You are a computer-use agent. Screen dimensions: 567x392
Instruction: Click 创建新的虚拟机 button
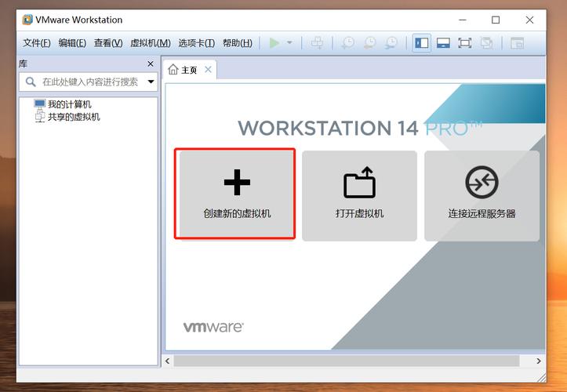tap(237, 196)
